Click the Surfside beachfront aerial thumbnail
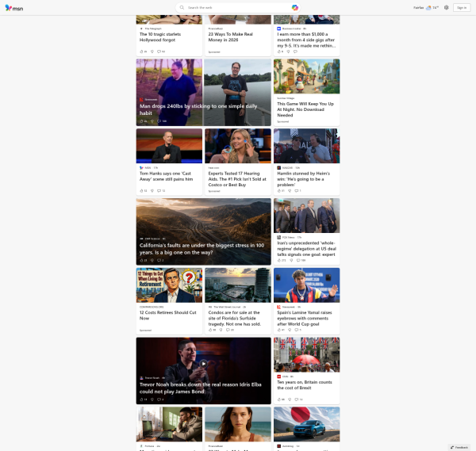The height and width of the screenshot is (451, 476). 238,285
